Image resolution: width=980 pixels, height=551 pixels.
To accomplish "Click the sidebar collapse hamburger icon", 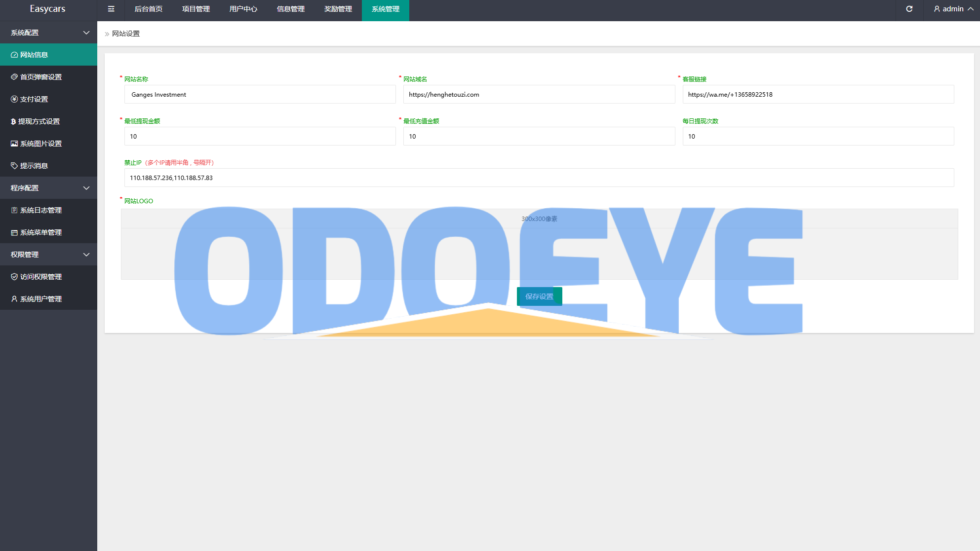I will [x=111, y=9].
